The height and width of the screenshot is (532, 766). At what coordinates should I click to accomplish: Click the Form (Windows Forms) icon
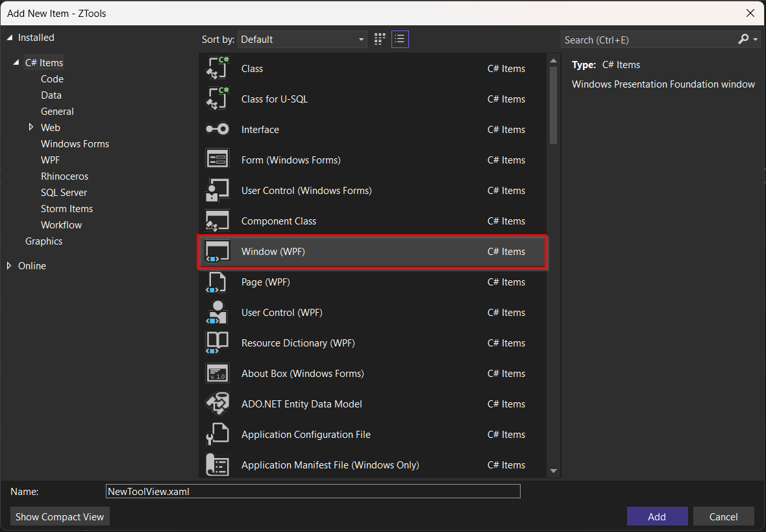[x=217, y=160]
